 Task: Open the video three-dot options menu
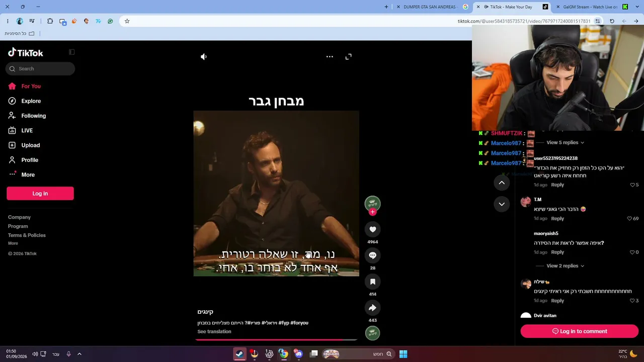(x=330, y=57)
